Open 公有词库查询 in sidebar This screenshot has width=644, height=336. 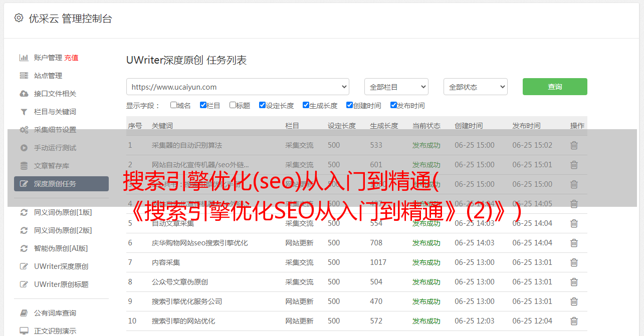pyautogui.click(x=55, y=313)
